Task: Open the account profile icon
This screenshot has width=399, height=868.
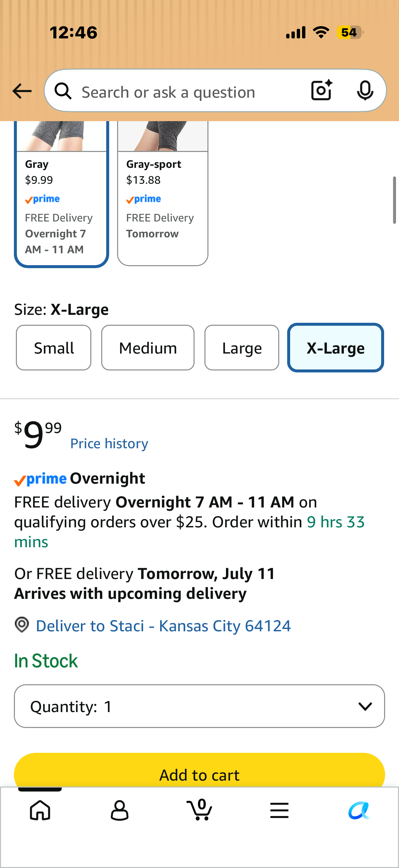Action: 119,810
